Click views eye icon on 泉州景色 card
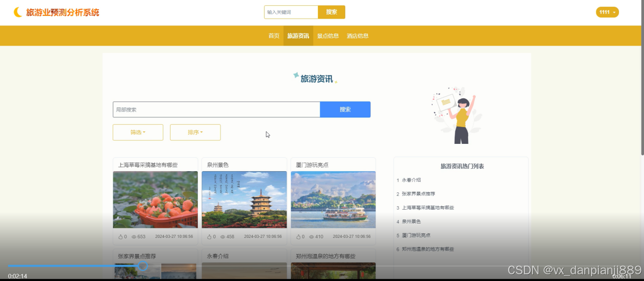The width and height of the screenshot is (644, 281). click(223, 237)
